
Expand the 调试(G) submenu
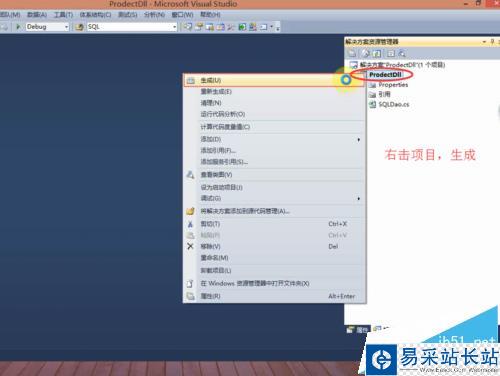[x=274, y=198]
